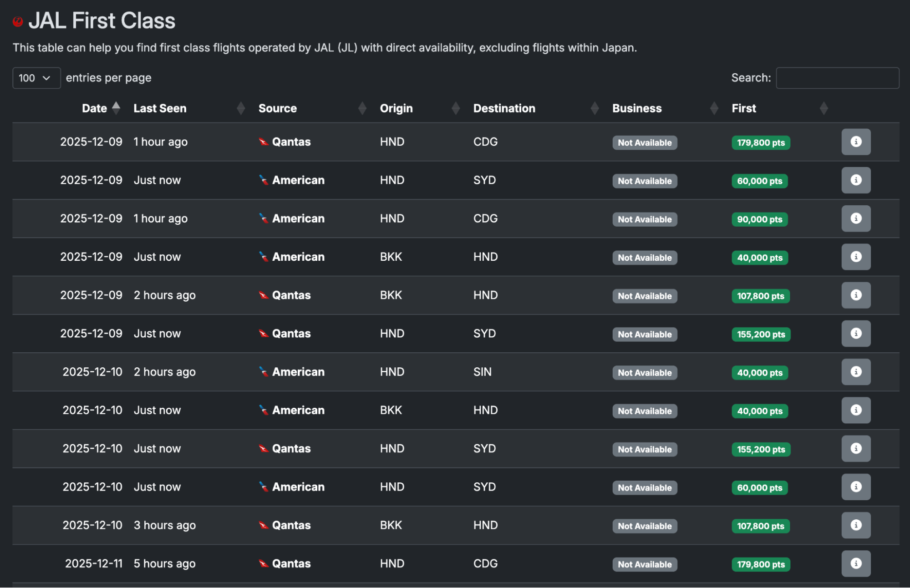The image size is (910, 588).
Task: Open info for Qantas HND-SYD 2025-12-10 row
Action: tap(855, 449)
